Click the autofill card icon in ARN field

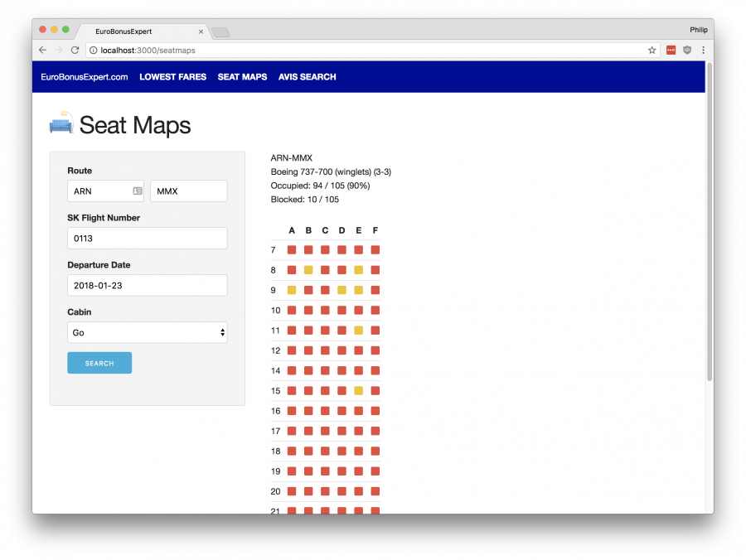[137, 191]
